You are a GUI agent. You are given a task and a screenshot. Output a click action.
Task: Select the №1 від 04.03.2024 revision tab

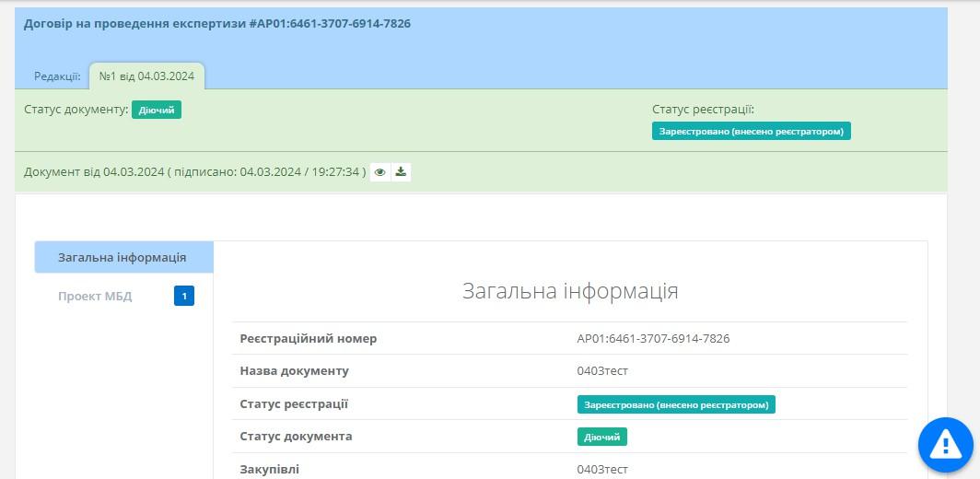coord(146,76)
